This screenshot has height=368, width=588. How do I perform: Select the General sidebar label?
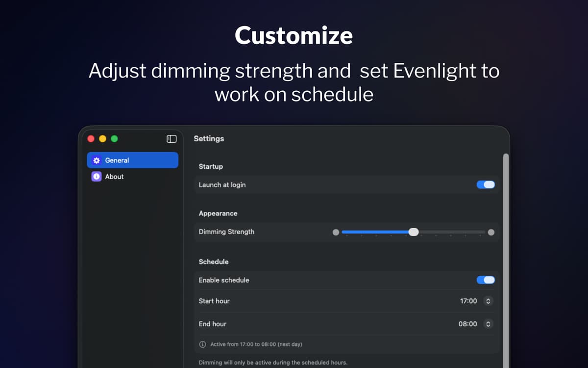point(117,160)
